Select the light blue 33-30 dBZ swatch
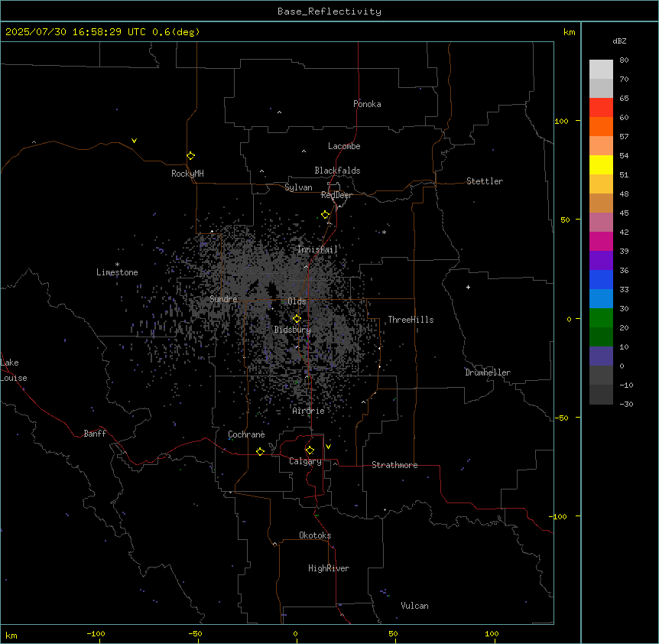This screenshot has width=659, height=644. (601, 298)
